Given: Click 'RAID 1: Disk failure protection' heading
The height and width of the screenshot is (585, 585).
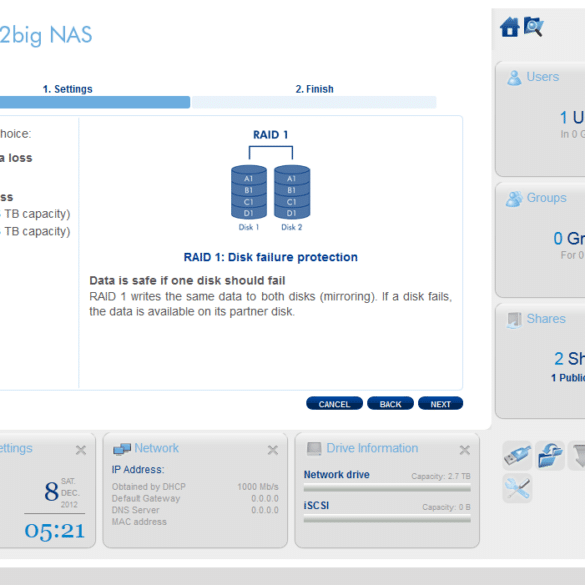Looking at the screenshot, I should coord(270,257).
